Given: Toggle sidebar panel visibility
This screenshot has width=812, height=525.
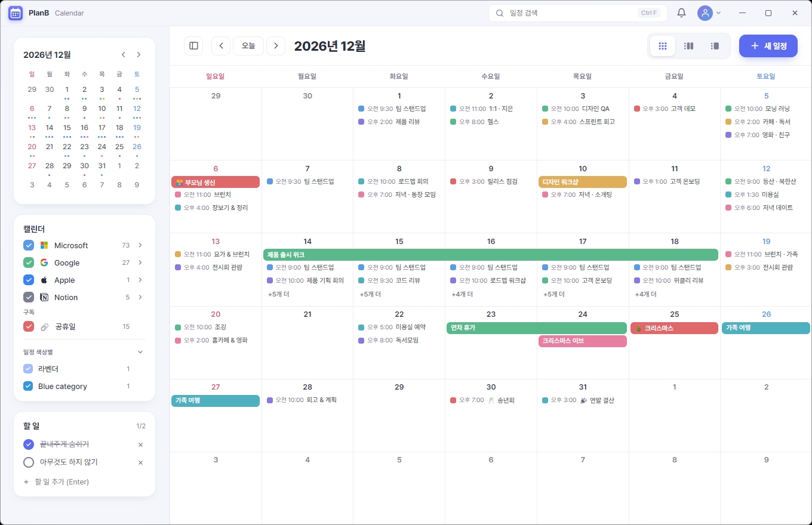Looking at the screenshot, I should pos(193,46).
